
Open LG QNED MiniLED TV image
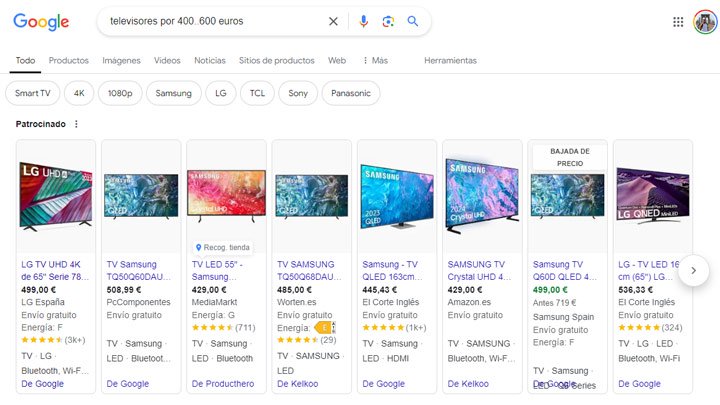point(652,195)
